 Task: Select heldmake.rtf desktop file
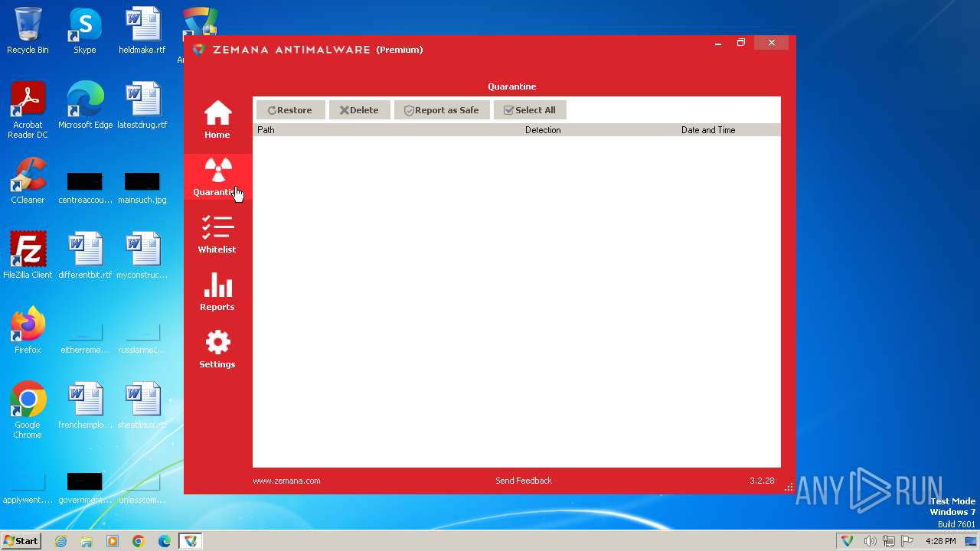click(x=142, y=31)
